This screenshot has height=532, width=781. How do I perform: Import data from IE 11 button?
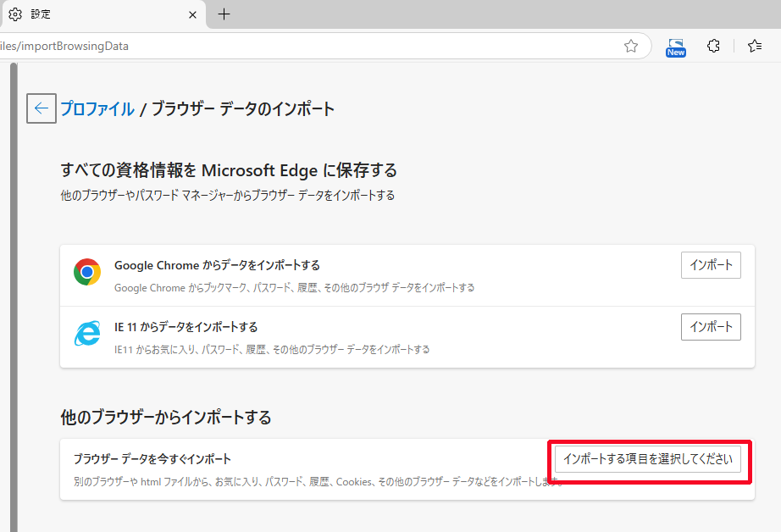(x=711, y=327)
